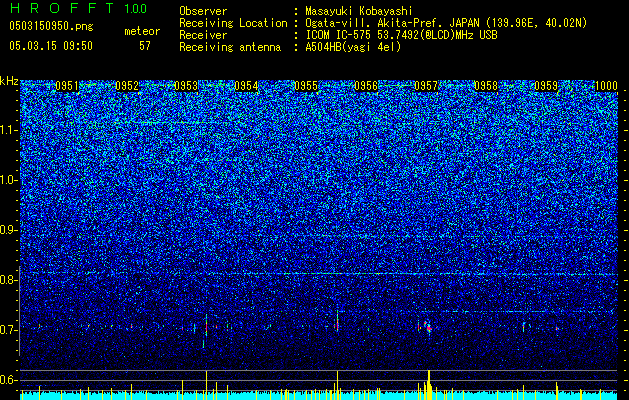Image resolution: width=629 pixels, height=400 pixels.
Task: Click the 0.9 frequency axis label
Action: click(8, 230)
